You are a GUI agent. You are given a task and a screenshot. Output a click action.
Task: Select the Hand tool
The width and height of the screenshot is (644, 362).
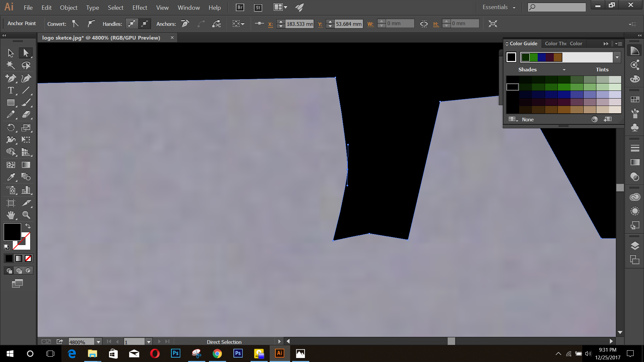point(11,215)
